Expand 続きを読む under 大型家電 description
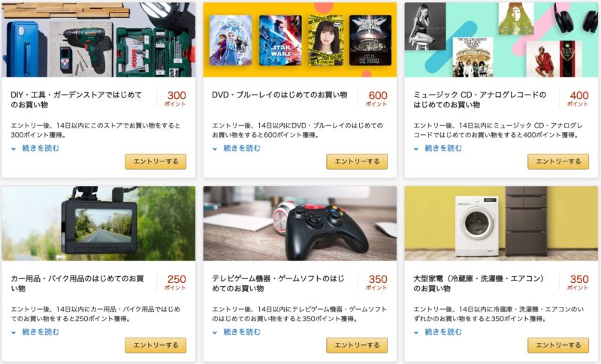 coord(438,332)
